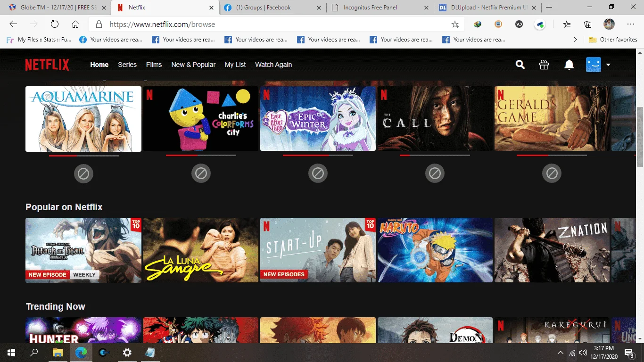Open the Charlie's Colorforms City card
This screenshot has height=362, width=644.
click(201, 119)
